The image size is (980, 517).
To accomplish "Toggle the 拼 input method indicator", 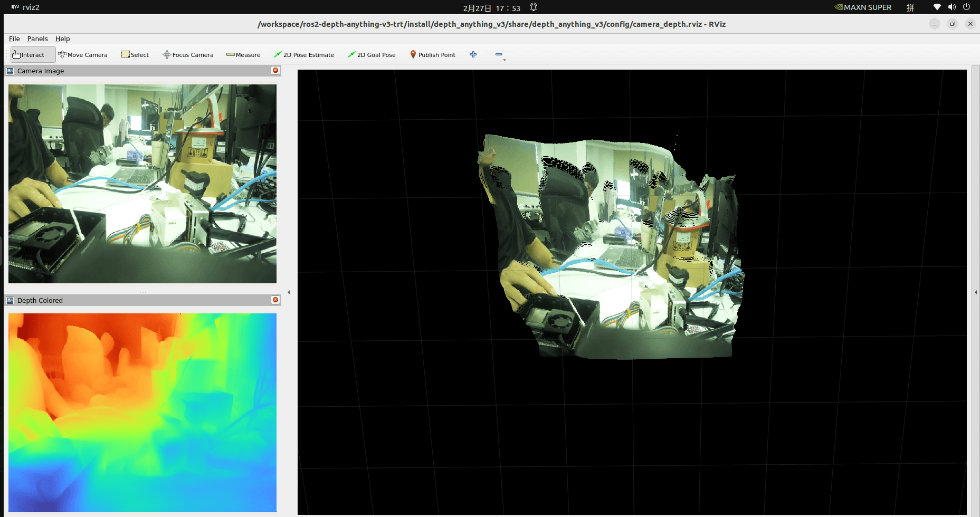I will click(x=910, y=7).
